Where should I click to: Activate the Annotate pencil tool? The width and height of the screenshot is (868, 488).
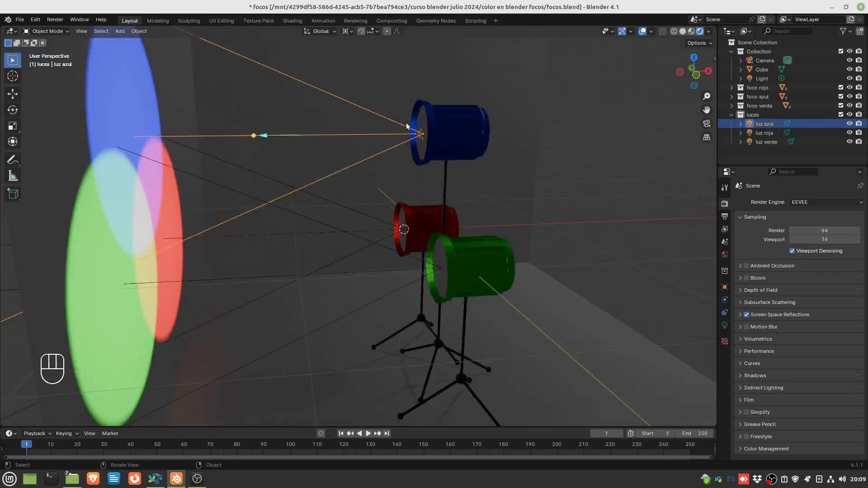coord(13,160)
